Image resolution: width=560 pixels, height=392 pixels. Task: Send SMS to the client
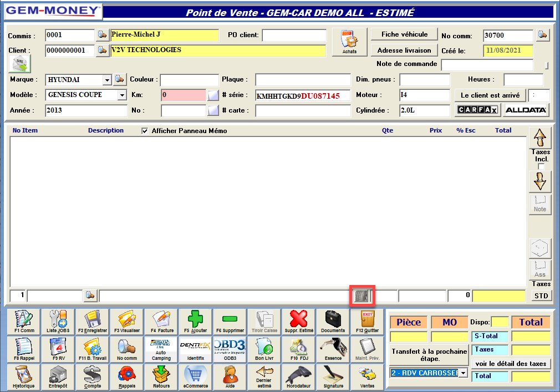[19, 64]
